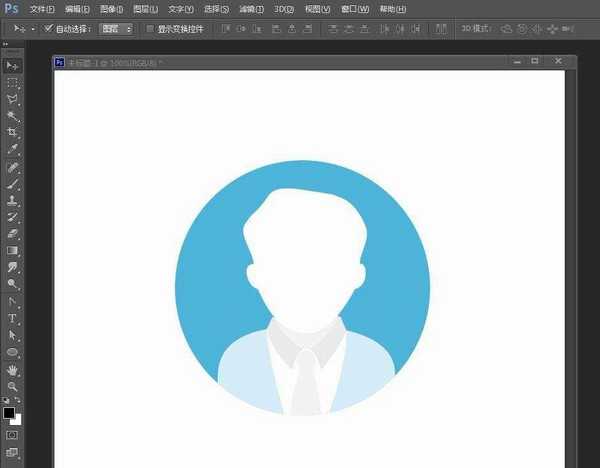Activate the Eyedropper tool
Screen dimensions: 600x468
pyautogui.click(x=13, y=149)
